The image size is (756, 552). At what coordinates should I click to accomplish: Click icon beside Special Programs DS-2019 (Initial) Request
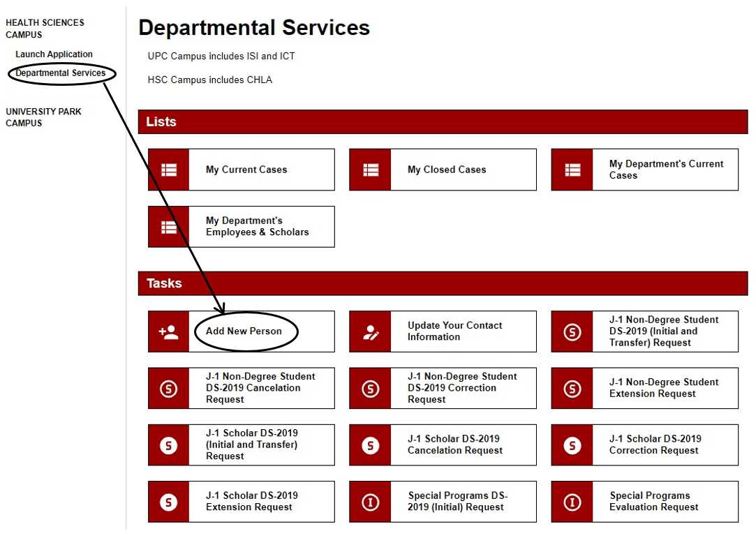(x=370, y=502)
